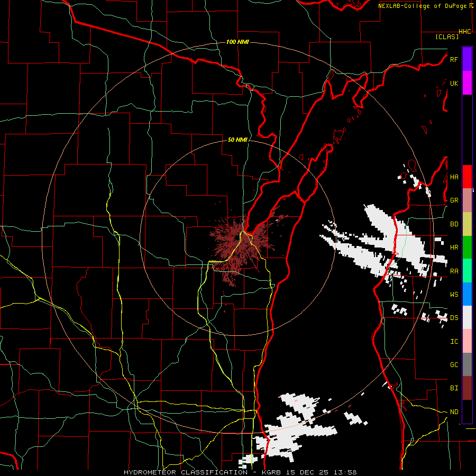Click the brown BI legend swatch
This screenshot has width=476, height=476.
point(467,388)
